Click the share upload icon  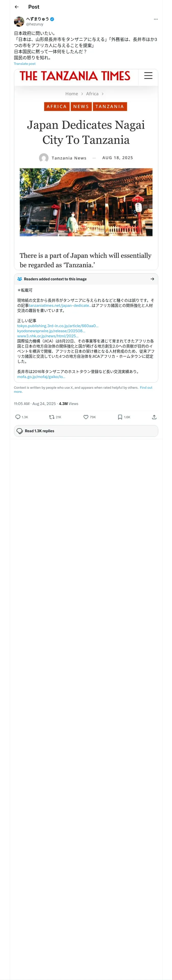(154, 417)
